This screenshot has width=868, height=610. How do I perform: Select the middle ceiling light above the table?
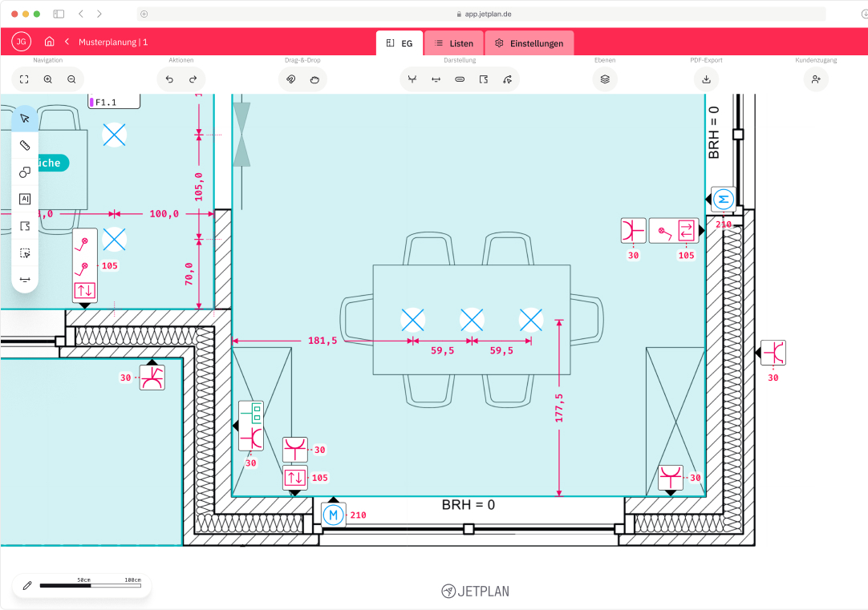pos(472,320)
